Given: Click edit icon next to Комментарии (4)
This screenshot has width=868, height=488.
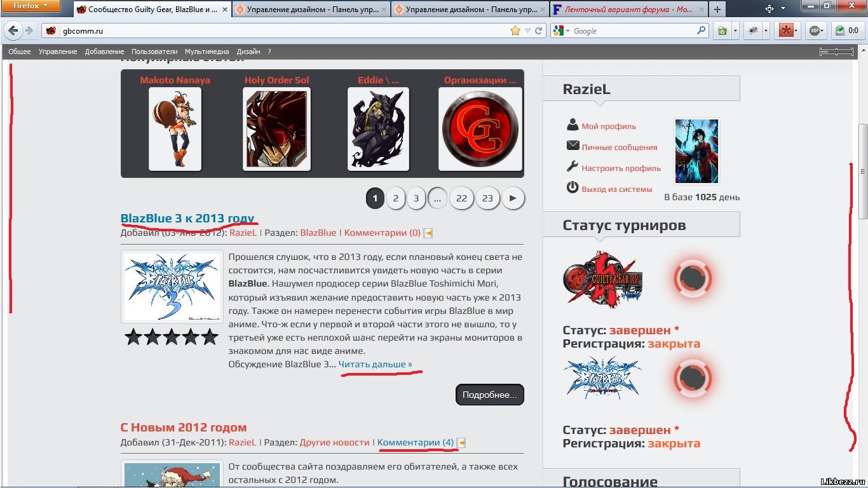Looking at the screenshot, I should click(461, 443).
